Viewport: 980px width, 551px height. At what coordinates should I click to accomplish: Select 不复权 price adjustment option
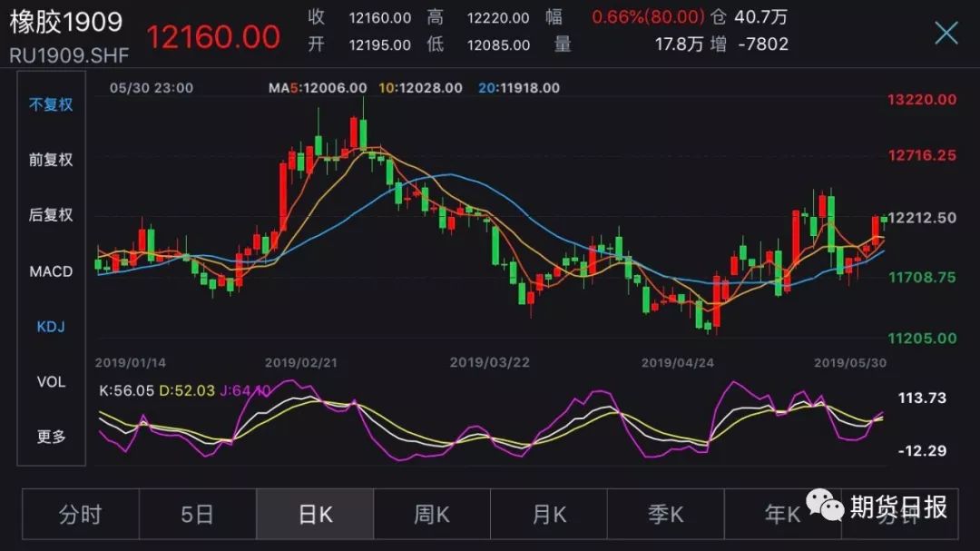(x=51, y=104)
